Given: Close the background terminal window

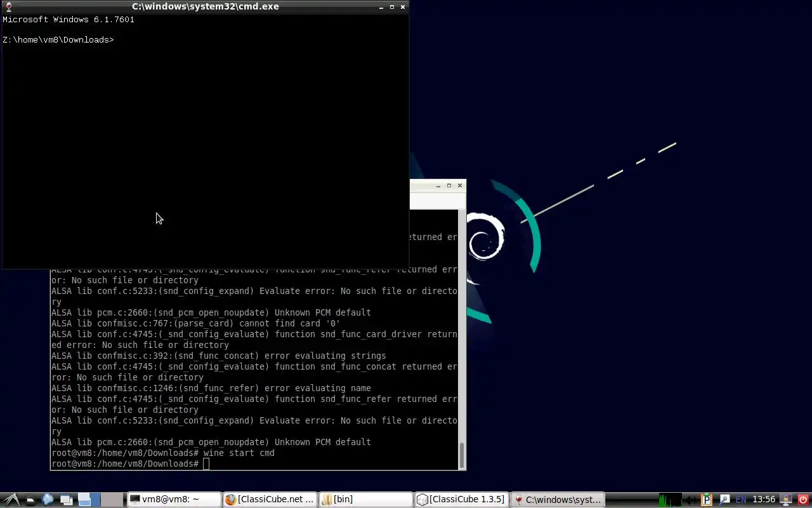Looking at the screenshot, I should coord(460,185).
